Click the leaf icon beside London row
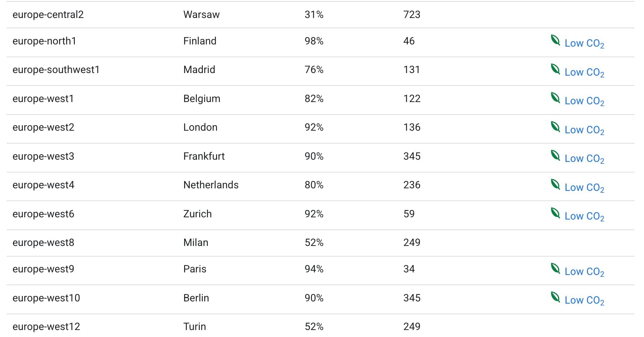Screen dimensions: 644x337 coord(555,127)
